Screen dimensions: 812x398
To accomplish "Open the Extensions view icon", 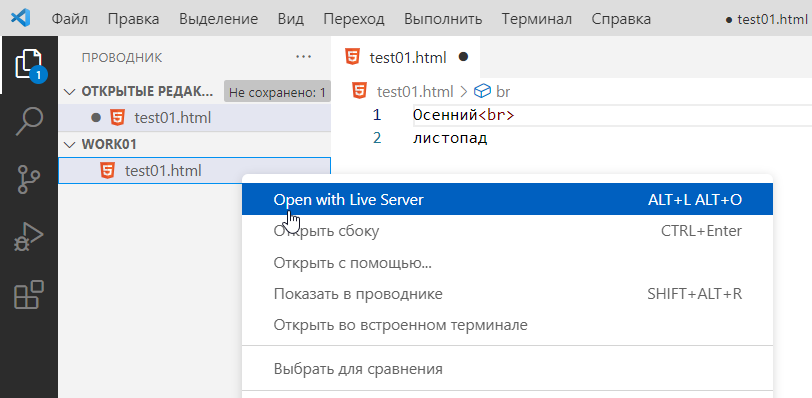I will pos(29,295).
